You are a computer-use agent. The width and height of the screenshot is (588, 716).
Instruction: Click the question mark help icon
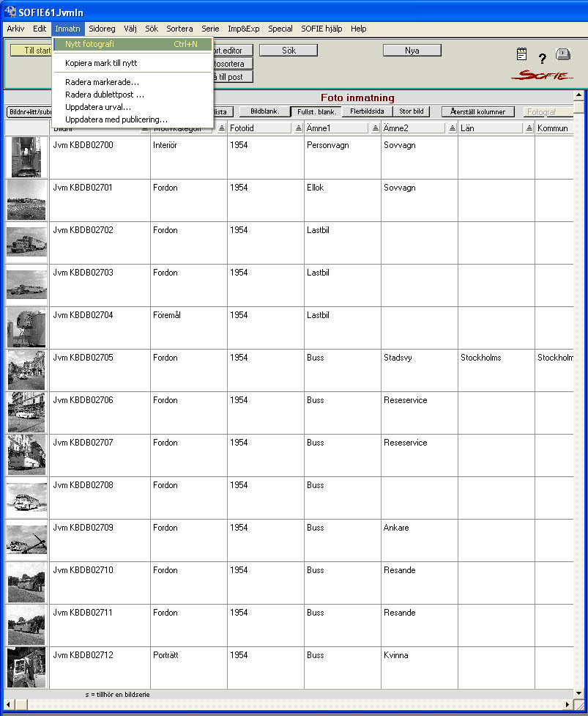pyautogui.click(x=542, y=59)
